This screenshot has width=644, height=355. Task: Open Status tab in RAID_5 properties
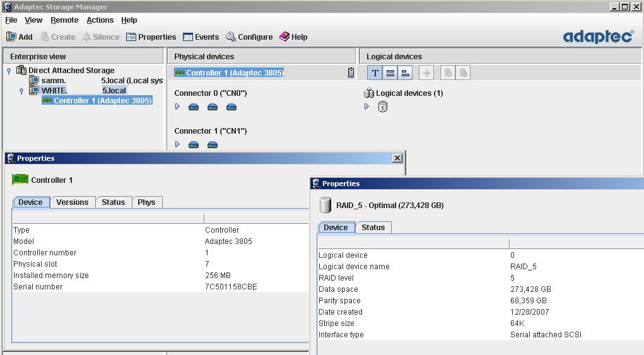pos(373,228)
